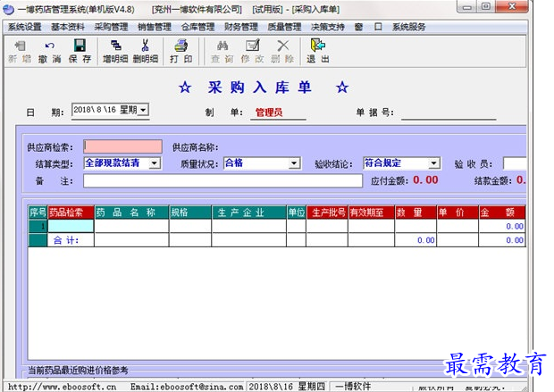Screen dimensions: 554x392
Task: Open the 窗口 menu
Action: (368, 27)
